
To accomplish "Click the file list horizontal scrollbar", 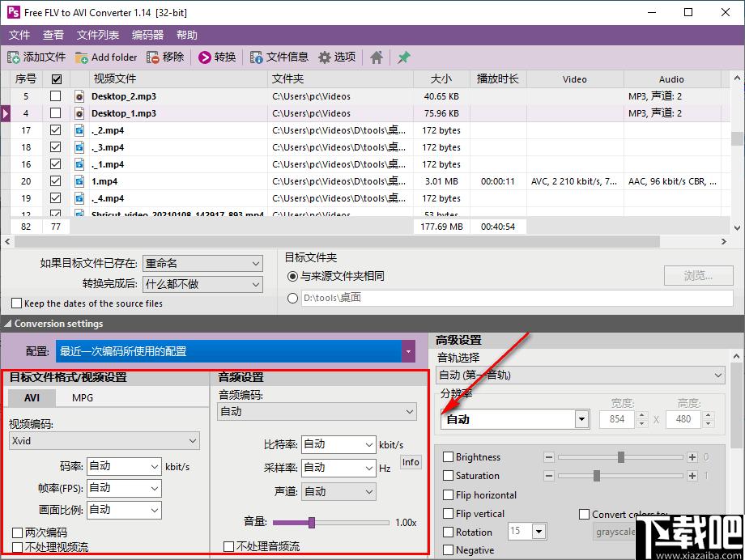I will pos(337,242).
